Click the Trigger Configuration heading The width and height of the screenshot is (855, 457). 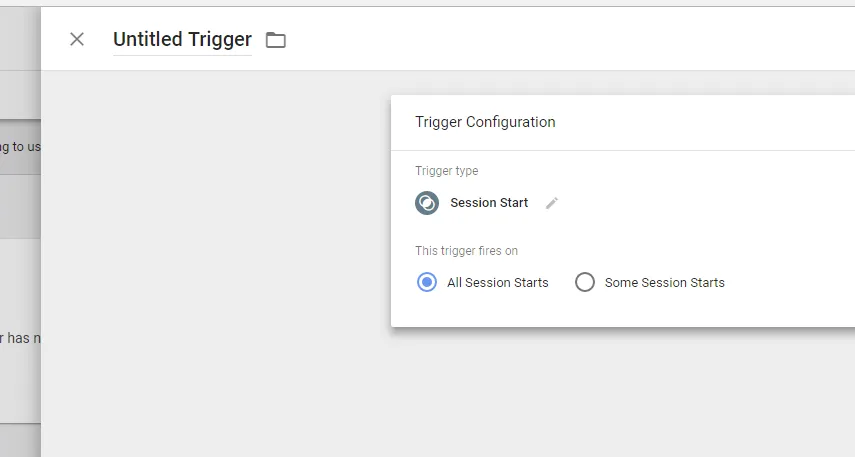485,122
